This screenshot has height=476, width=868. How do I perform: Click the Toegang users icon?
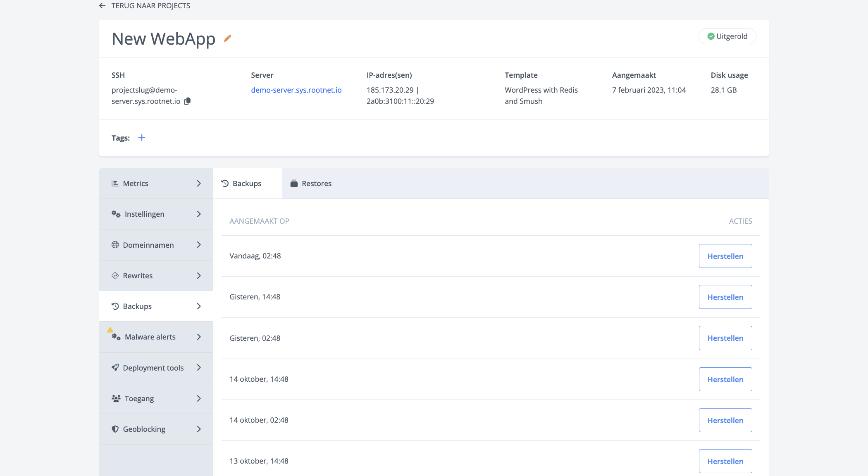coord(116,398)
